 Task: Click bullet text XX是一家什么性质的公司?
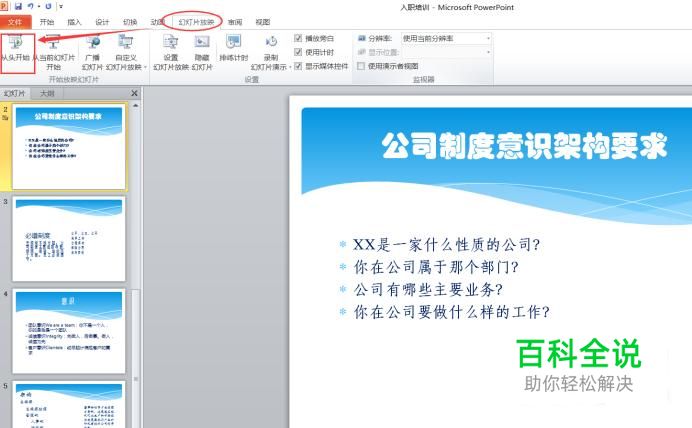[447, 244]
